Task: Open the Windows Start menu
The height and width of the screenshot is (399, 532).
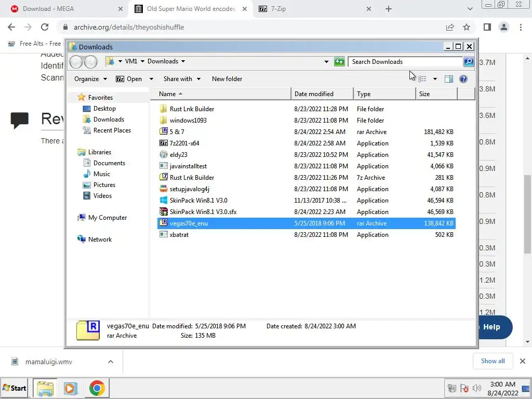Action: (14, 388)
